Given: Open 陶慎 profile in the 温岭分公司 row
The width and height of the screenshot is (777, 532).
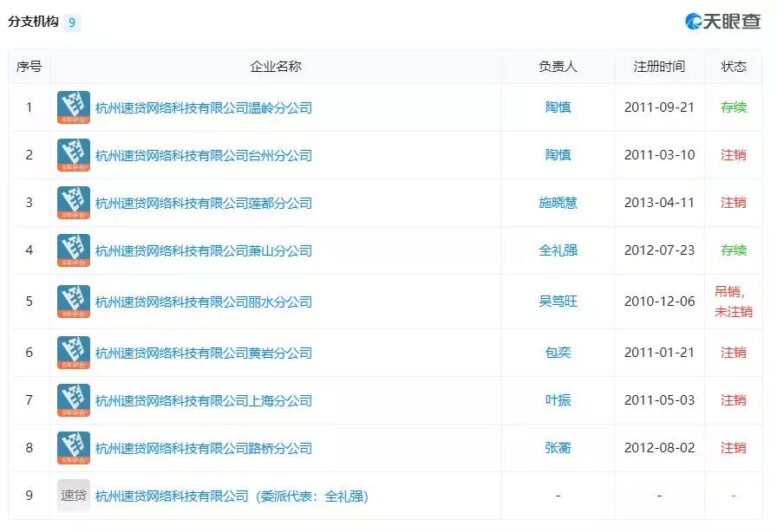Looking at the screenshot, I should point(558,107).
